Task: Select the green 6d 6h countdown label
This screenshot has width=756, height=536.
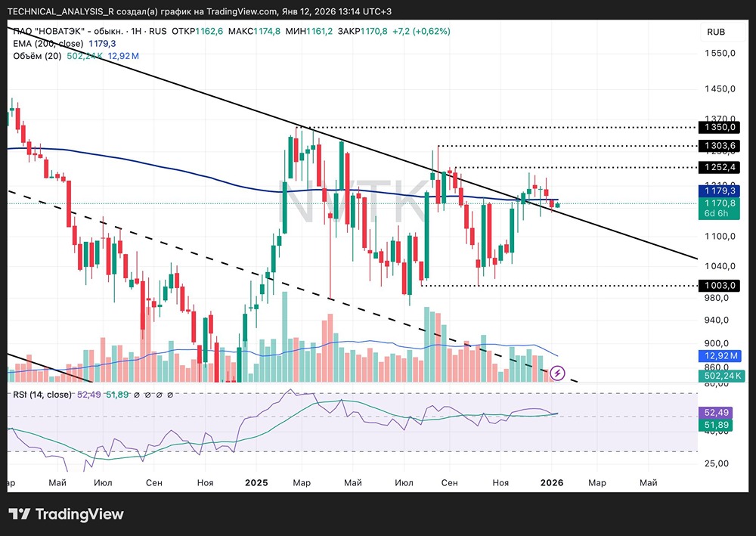Action: click(x=717, y=213)
